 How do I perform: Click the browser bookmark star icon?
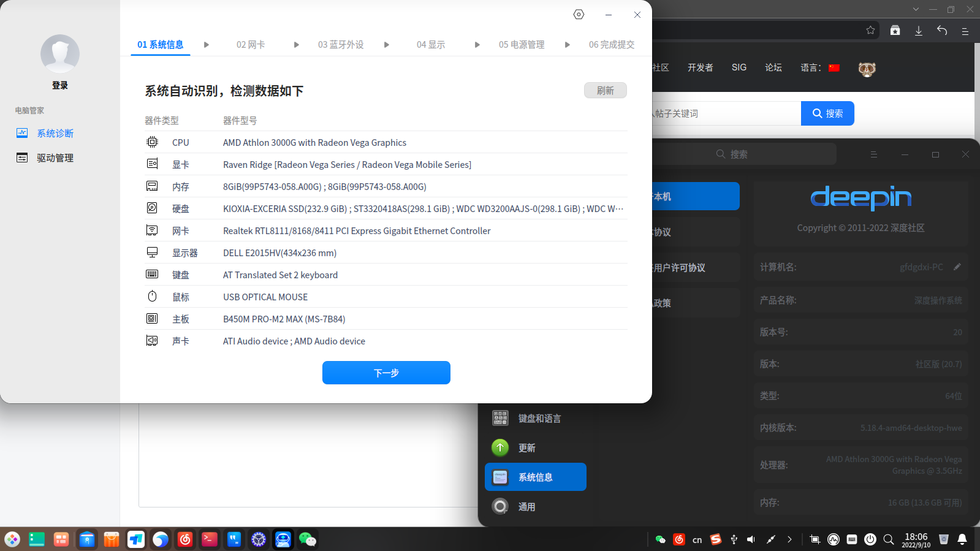pyautogui.click(x=870, y=30)
